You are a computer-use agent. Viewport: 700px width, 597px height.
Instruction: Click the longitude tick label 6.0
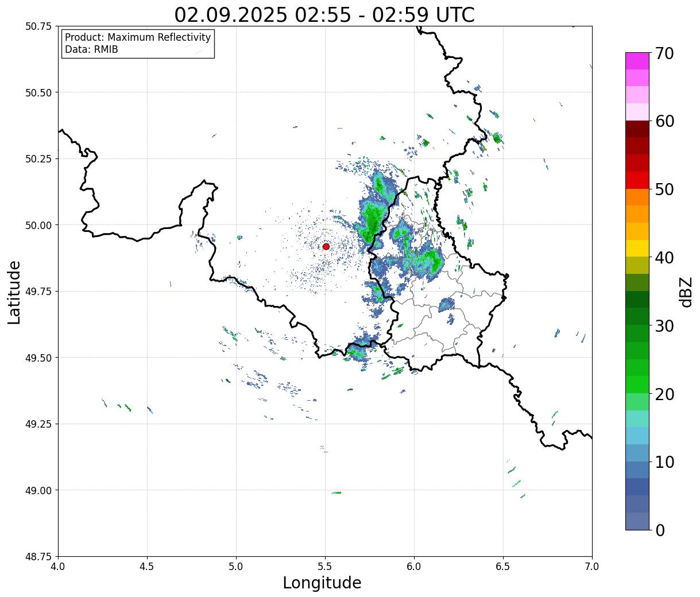[414, 567]
